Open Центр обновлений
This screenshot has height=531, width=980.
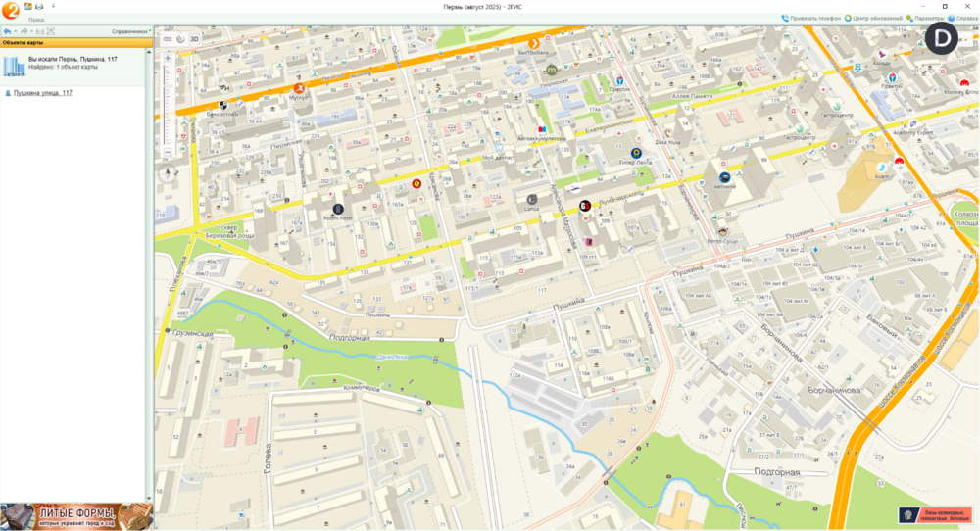pyautogui.click(x=874, y=18)
